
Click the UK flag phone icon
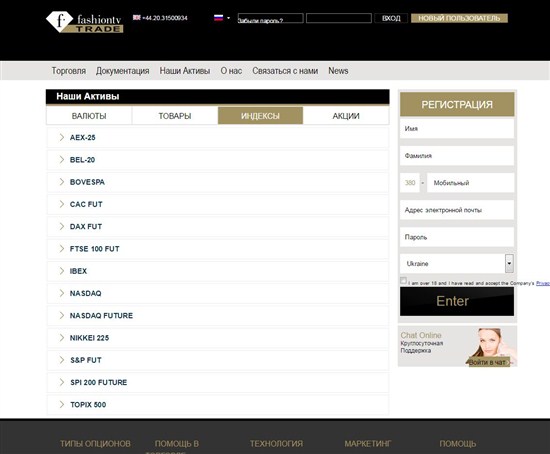(x=136, y=18)
